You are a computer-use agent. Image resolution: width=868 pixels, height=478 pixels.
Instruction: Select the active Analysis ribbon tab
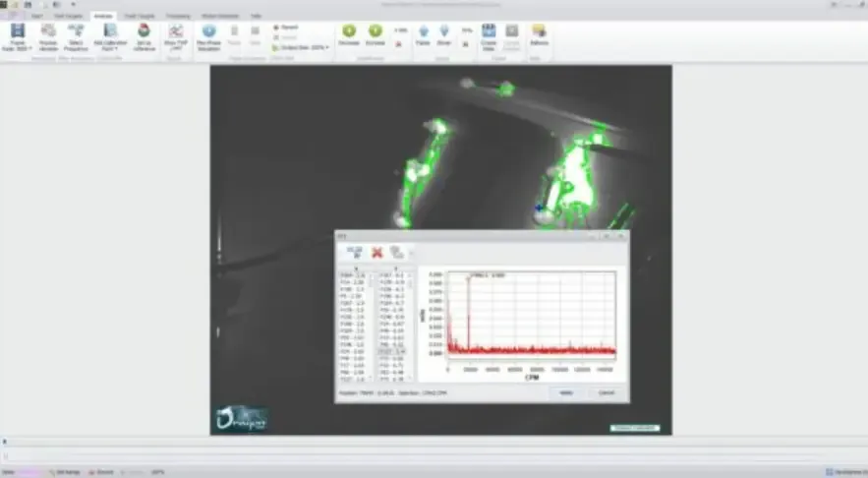(x=103, y=16)
